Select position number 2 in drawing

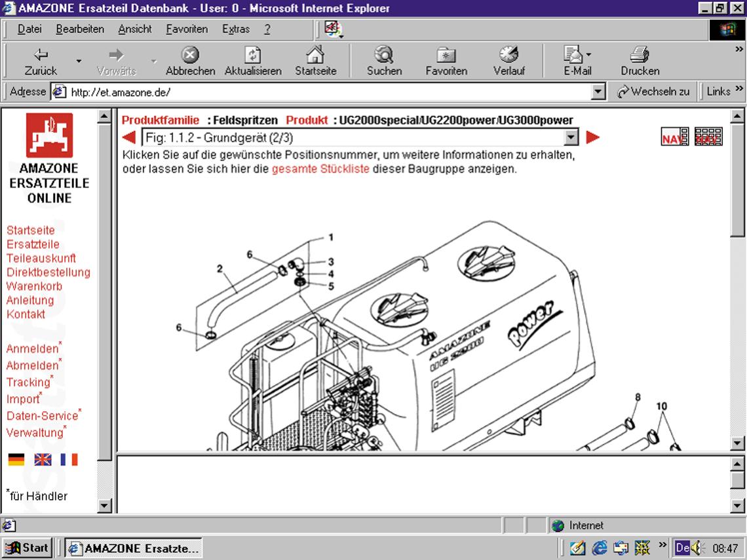point(220,269)
